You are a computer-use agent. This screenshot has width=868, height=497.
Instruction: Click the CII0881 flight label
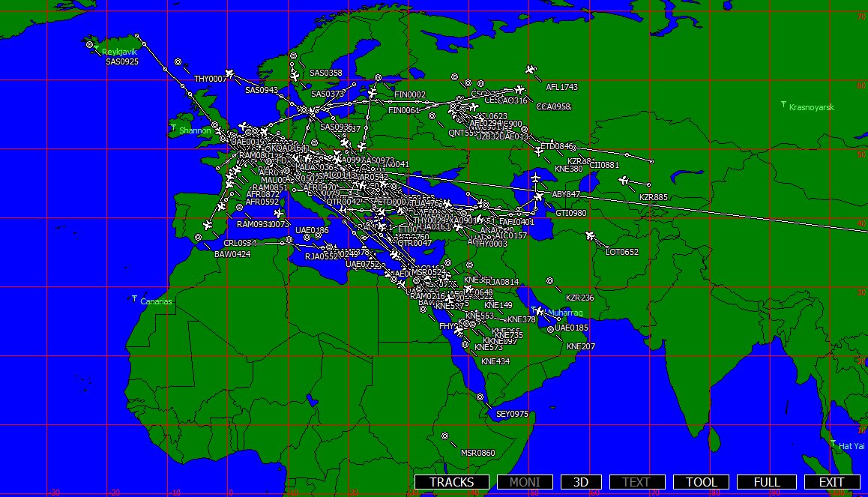coord(604,165)
